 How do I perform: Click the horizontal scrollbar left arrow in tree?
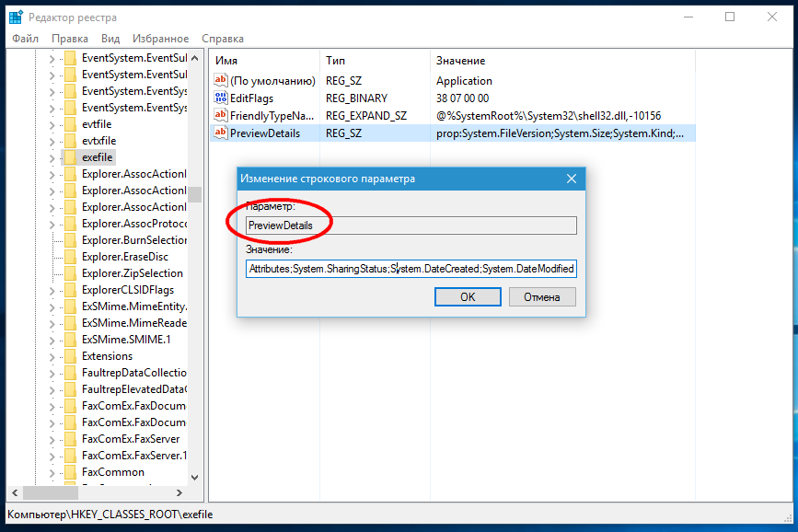click(x=15, y=492)
